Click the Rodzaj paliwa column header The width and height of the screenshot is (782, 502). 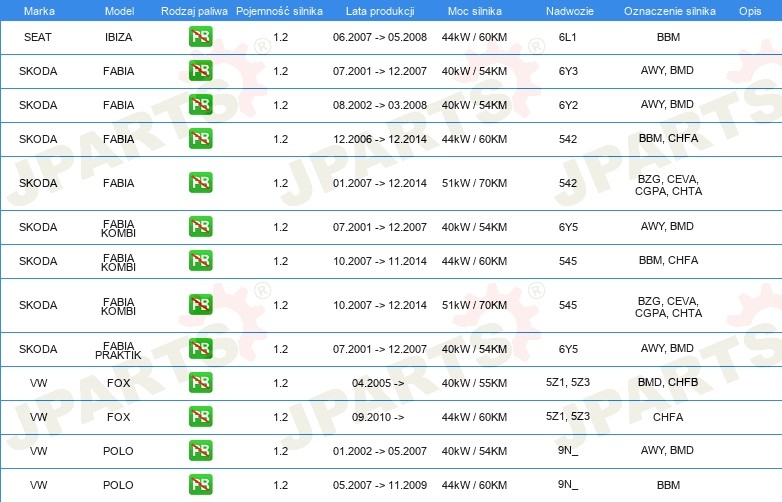point(194,11)
